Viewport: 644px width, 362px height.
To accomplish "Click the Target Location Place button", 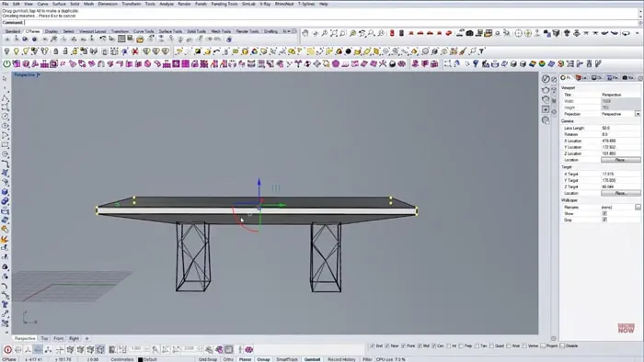I will point(620,193).
